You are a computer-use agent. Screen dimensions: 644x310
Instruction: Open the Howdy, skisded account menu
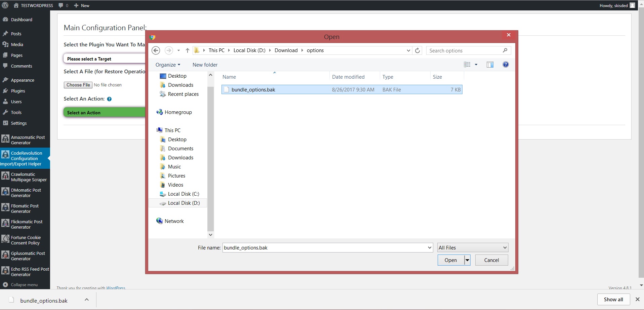617,5
